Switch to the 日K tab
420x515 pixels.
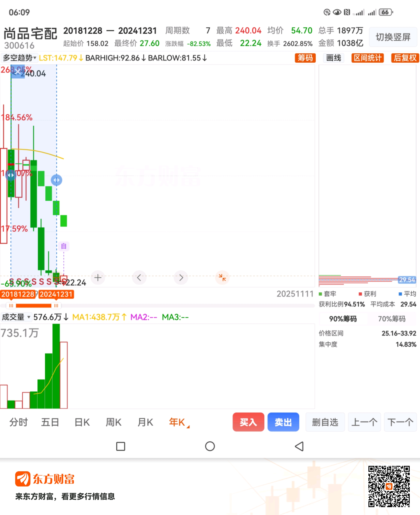pos(82,422)
